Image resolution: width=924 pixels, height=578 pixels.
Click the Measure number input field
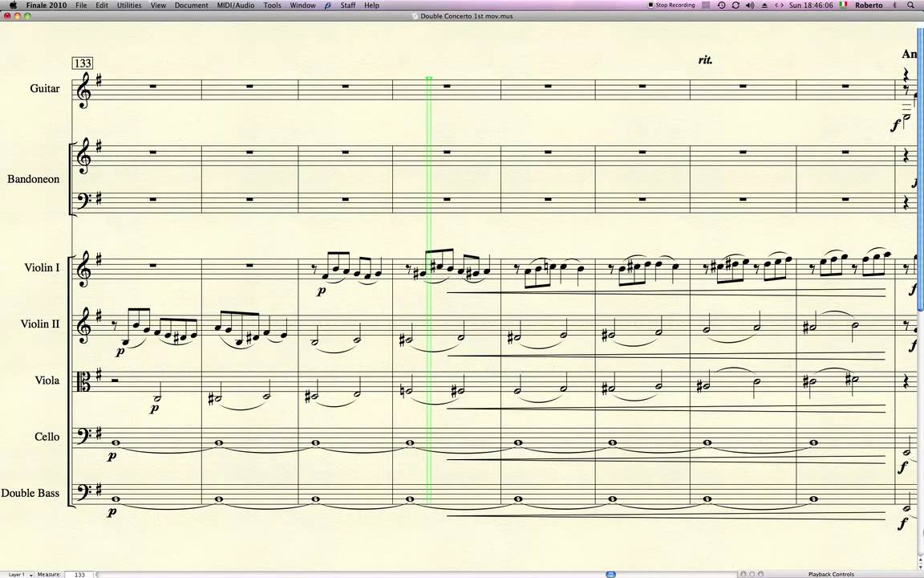tap(79, 574)
